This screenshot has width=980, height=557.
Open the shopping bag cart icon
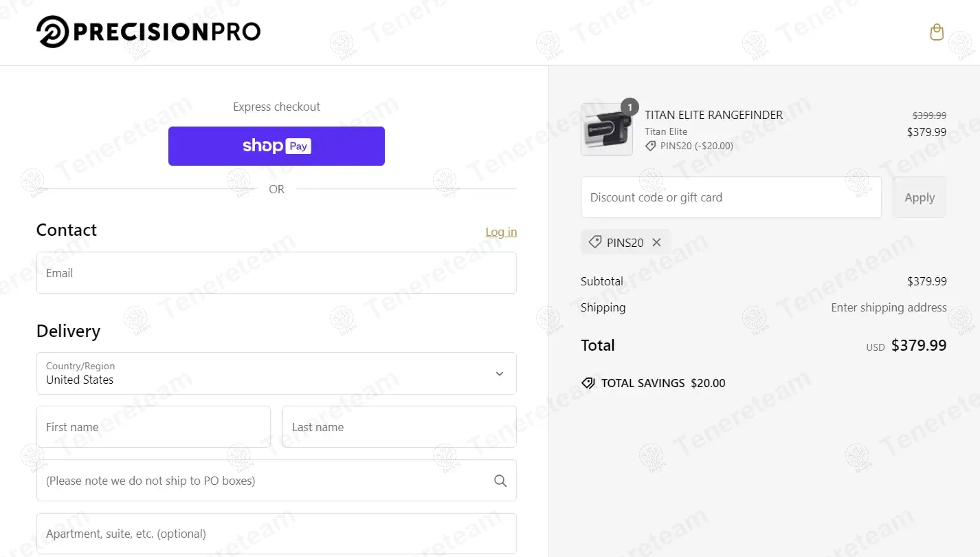pyautogui.click(x=936, y=32)
